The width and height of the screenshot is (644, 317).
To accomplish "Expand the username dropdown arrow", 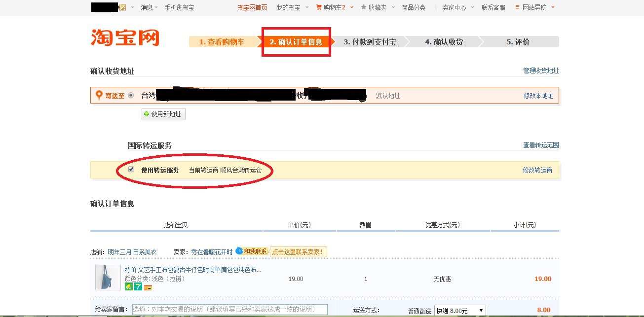I will [x=132, y=7].
